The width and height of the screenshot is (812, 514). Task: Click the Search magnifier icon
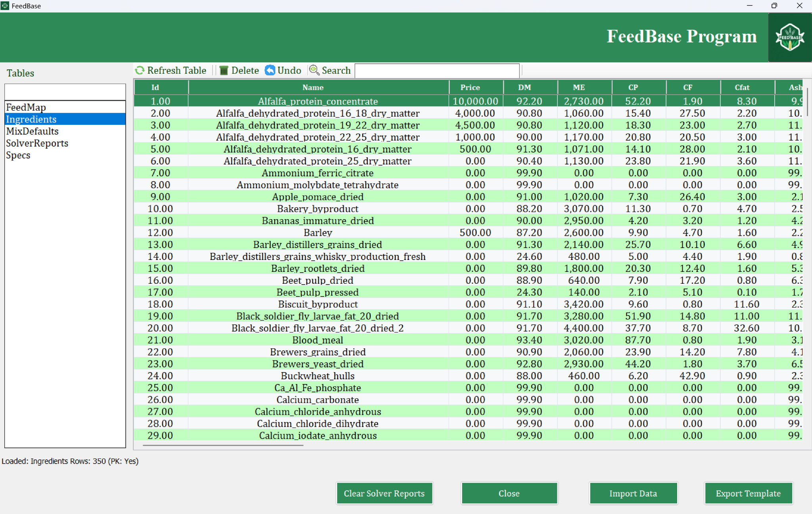[x=314, y=70]
